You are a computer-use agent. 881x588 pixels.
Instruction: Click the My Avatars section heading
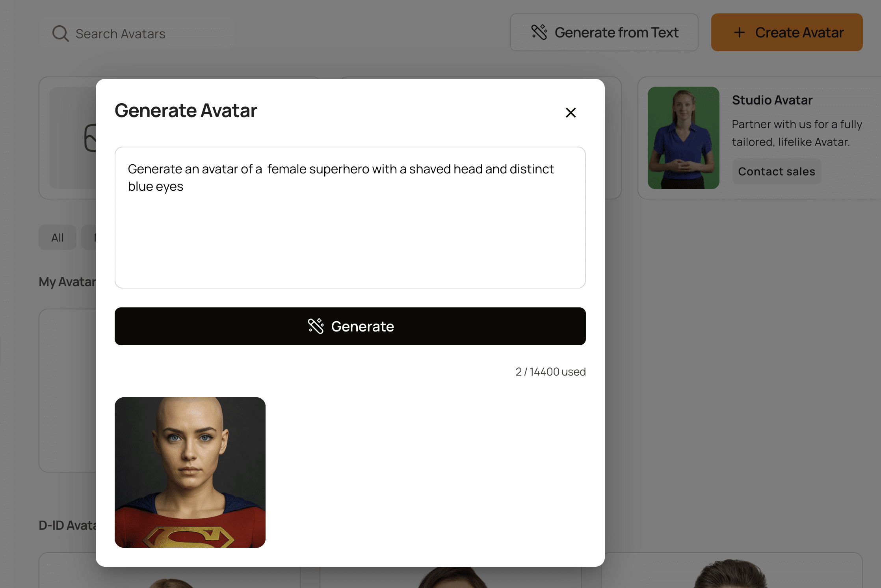[67, 282]
